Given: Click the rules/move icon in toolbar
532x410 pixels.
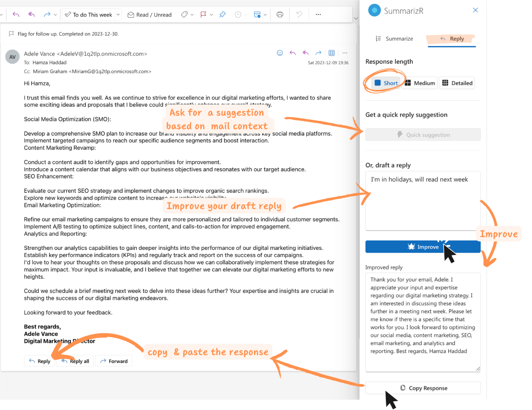Looking at the screenshot, I should click(x=257, y=14).
